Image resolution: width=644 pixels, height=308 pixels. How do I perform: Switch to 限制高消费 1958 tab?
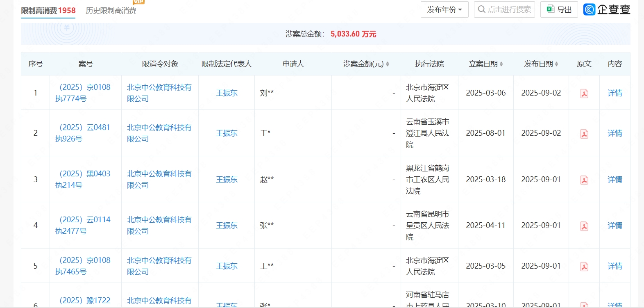tap(48, 11)
